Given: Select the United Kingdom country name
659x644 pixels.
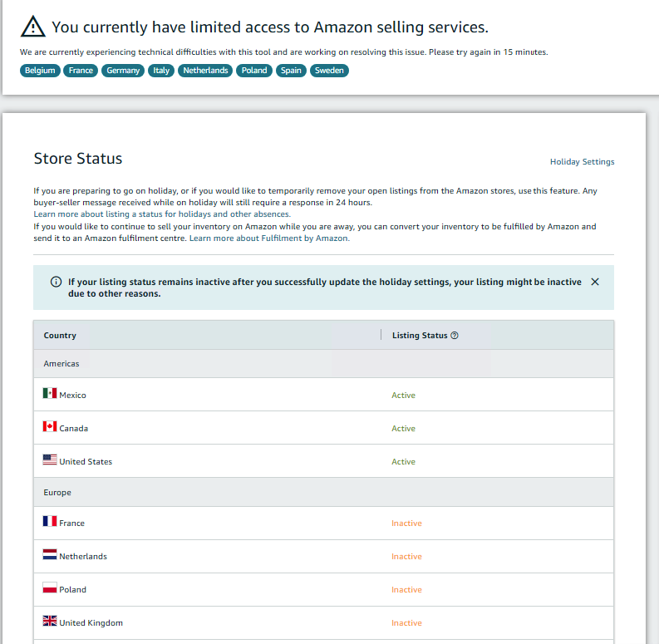Looking at the screenshot, I should pyautogui.click(x=91, y=623).
